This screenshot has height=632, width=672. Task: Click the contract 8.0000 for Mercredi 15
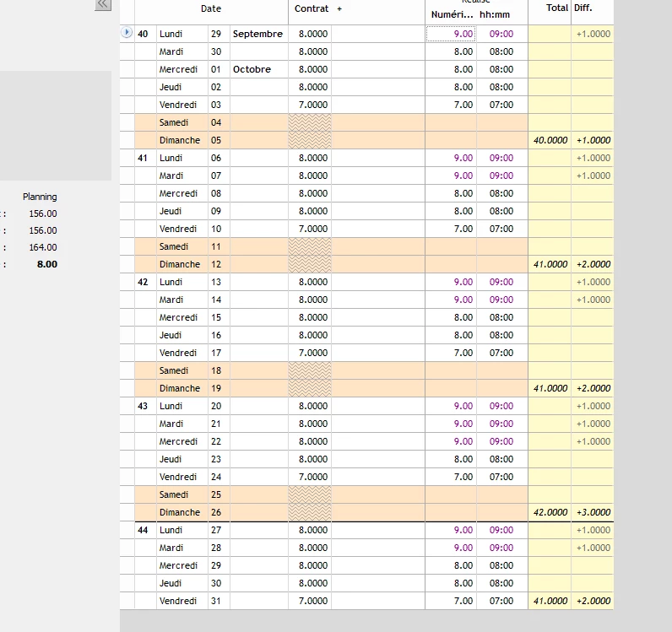[313, 317]
